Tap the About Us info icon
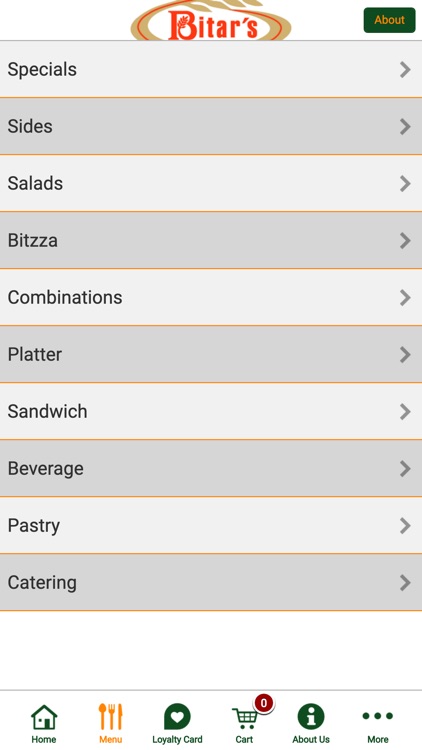 coord(311,717)
